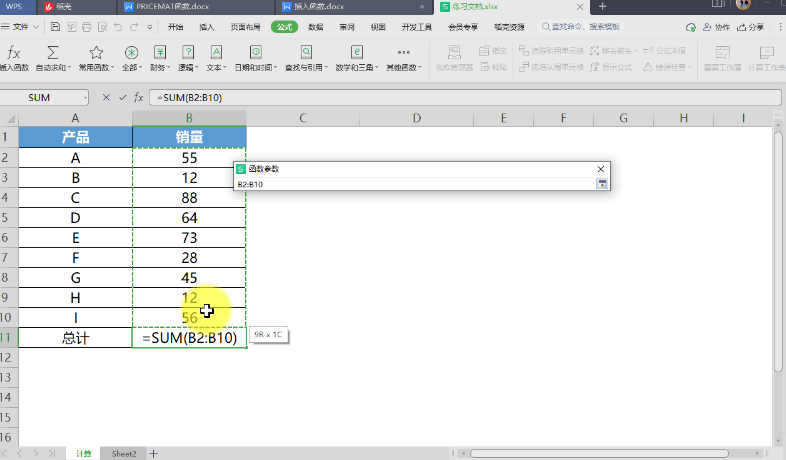
Task: Switch to the 插入函数.docx document tab
Action: click(353, 7)
